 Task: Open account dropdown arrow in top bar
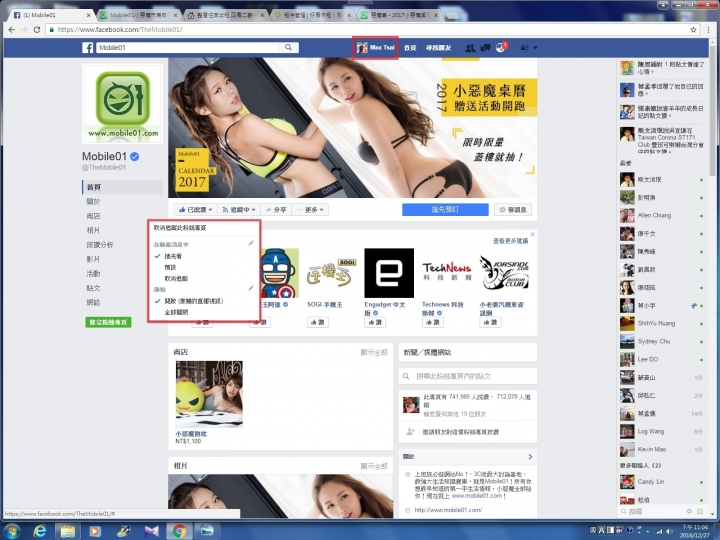[535, 47]
